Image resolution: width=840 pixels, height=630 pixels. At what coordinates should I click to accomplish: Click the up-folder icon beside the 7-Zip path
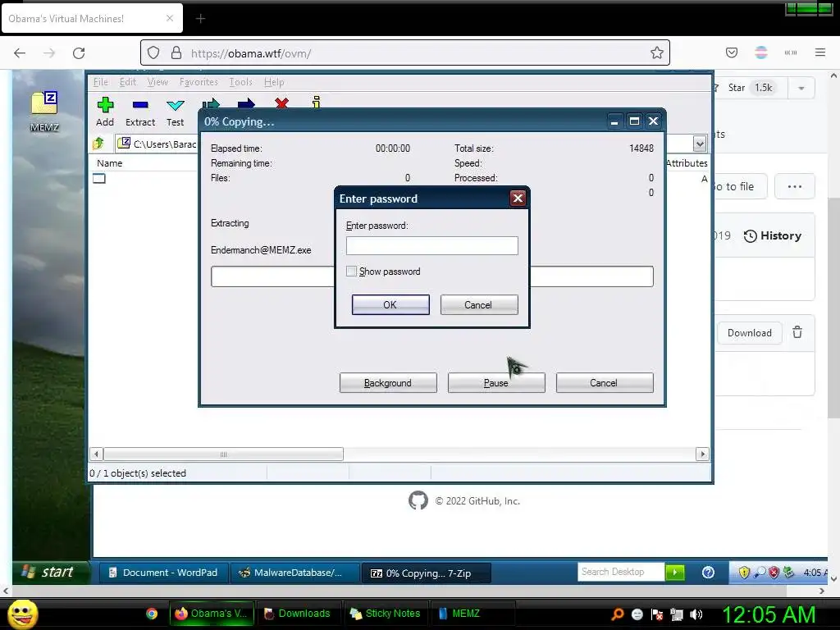point(98,143)
